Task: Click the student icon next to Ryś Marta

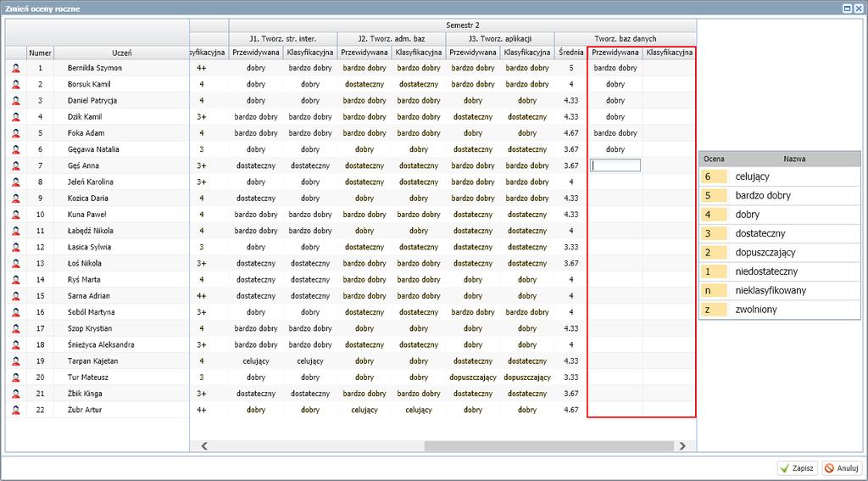Action: pos(15,280)
